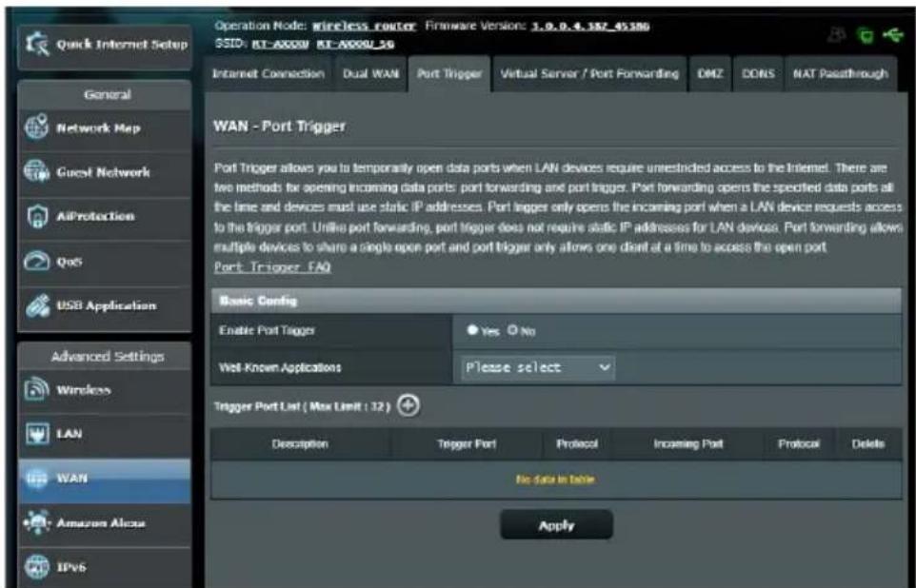Screen dimensions: 916x588
Task: Open the AiProtection menu item
Action: pyautogui.click(x=105, y=217)
